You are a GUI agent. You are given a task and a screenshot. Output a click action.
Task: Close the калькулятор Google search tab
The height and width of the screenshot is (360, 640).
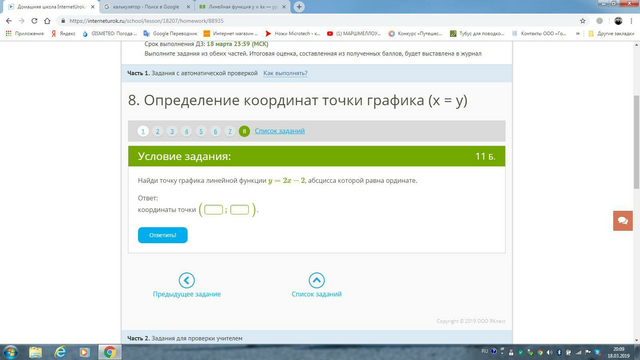(x=188, y=7)
